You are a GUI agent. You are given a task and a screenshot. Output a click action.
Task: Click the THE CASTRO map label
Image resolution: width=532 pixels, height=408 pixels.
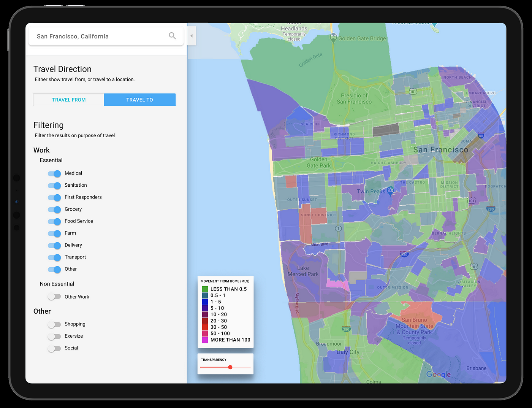coord(412,183)
